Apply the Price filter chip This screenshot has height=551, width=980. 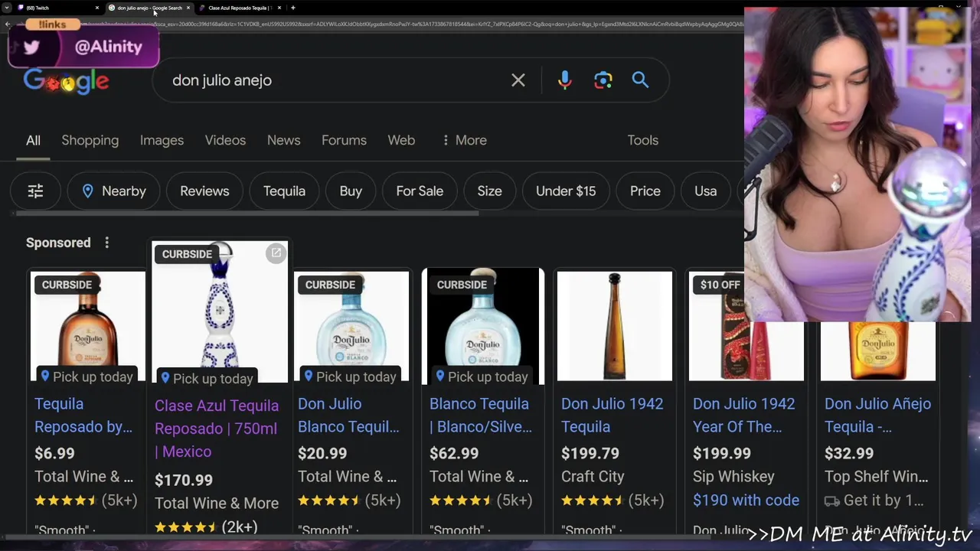(645, 191)
